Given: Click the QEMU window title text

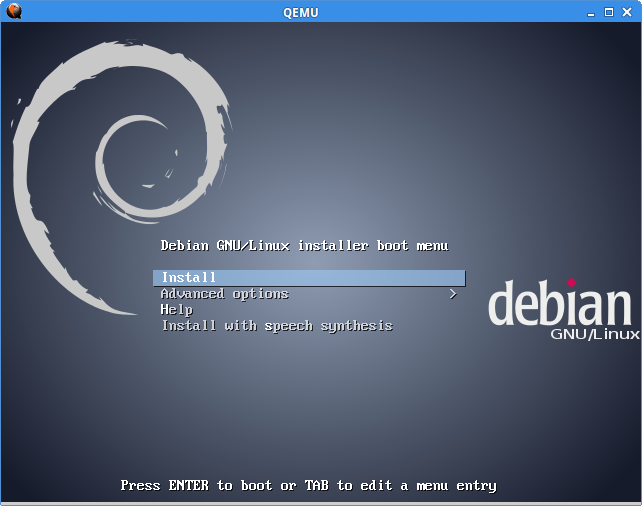Looking at the screenshot, I should coord(301,13).
